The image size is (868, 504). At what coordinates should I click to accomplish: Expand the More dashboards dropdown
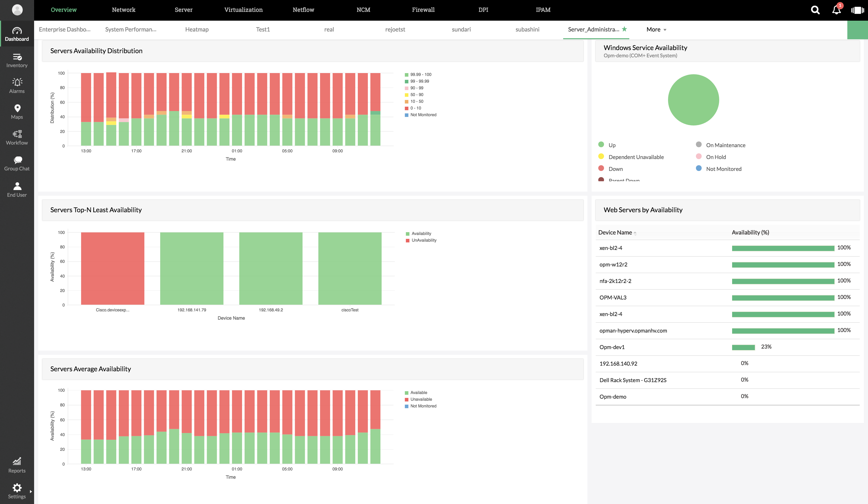point(656,30)
